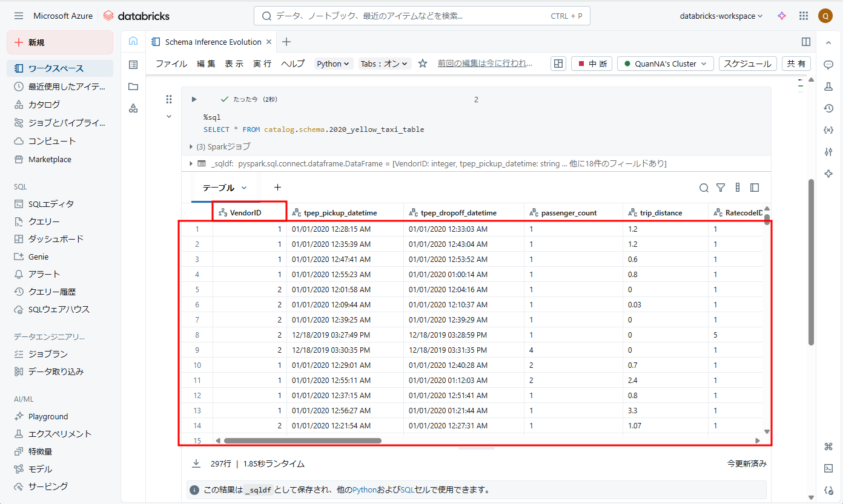Click the 中断 interrupt button

point(592,64)
